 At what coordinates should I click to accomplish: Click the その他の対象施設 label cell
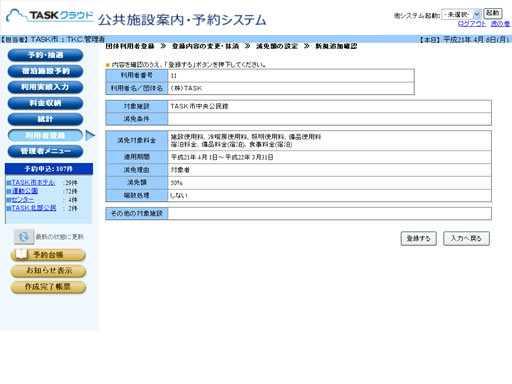click(137, 213)
